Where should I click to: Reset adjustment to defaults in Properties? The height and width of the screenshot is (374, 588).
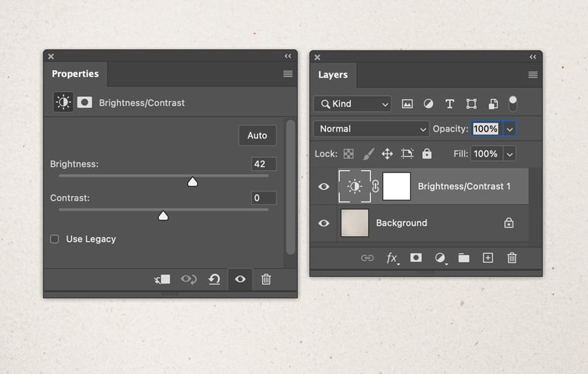click(x=214, y=279)
